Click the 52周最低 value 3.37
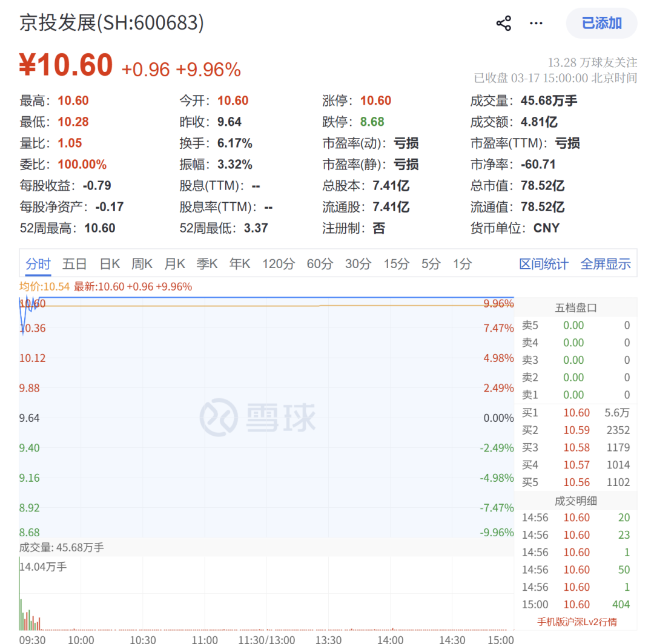The image size is (654, 644). [256, 228]
